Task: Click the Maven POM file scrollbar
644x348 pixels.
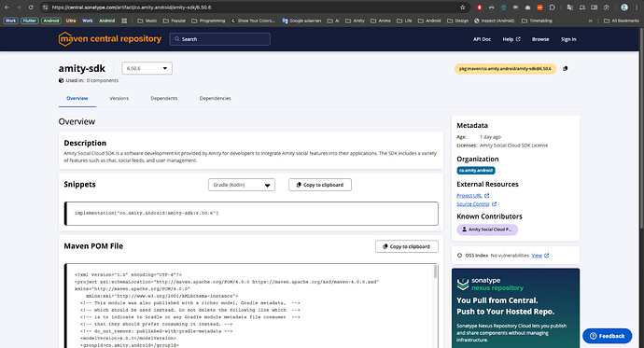Action: tap(435, 271)
